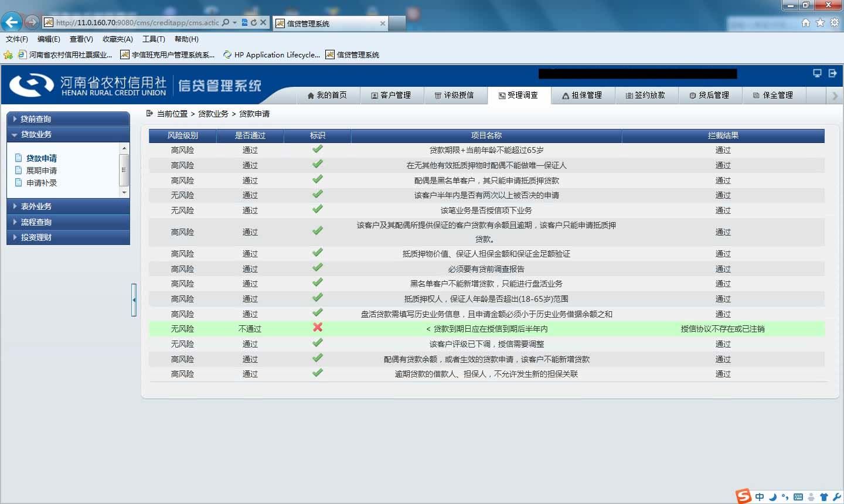Open the 帮助(H) menu

click(186, 39)
